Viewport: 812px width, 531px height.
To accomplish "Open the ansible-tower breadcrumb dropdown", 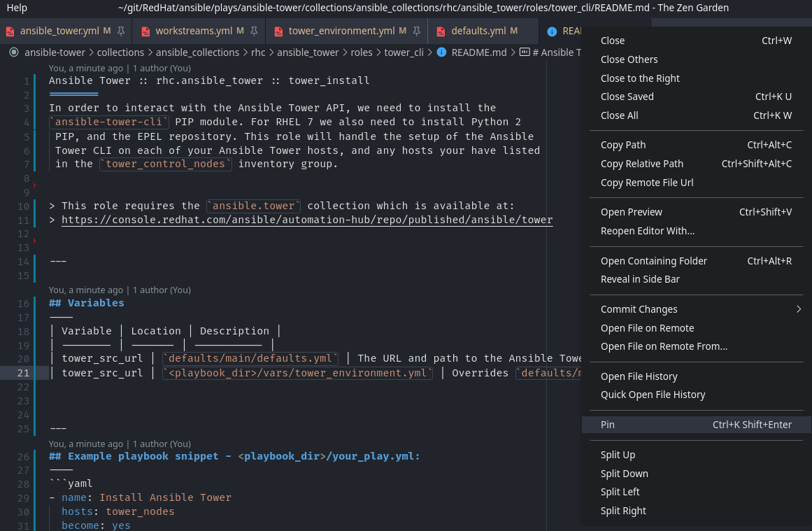I will click(55, 52).
